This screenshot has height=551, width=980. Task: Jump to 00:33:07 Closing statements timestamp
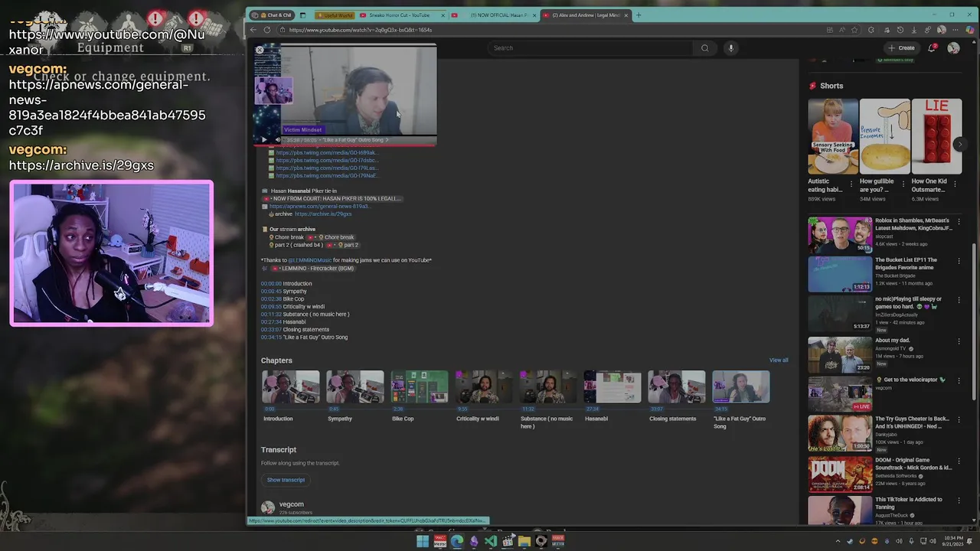[271, 330]
